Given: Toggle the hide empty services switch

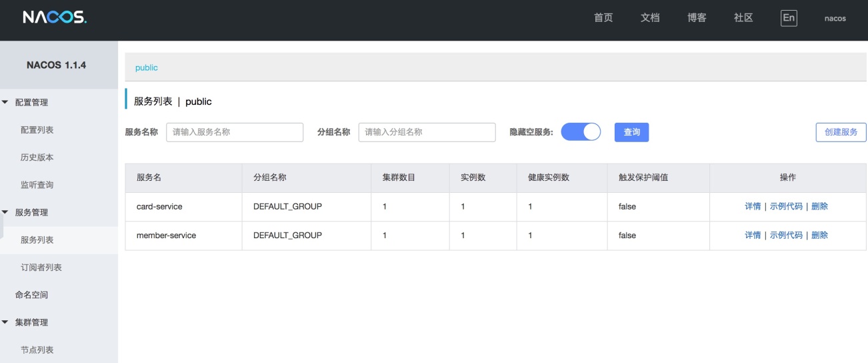Looking at the screenshot, I should (581, 132).
